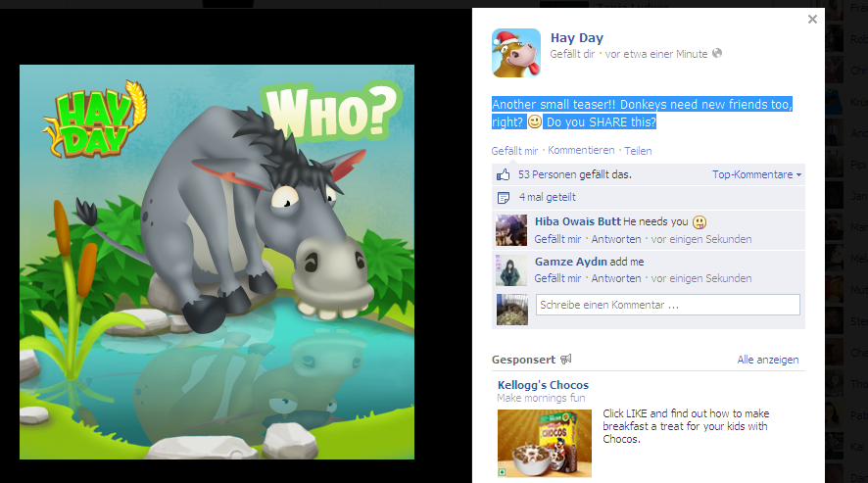The height and width of the screenshot is (483, 868).
Task: Click timestamp on Hiba Owais Butt's comment
Action: coord(701,239)
